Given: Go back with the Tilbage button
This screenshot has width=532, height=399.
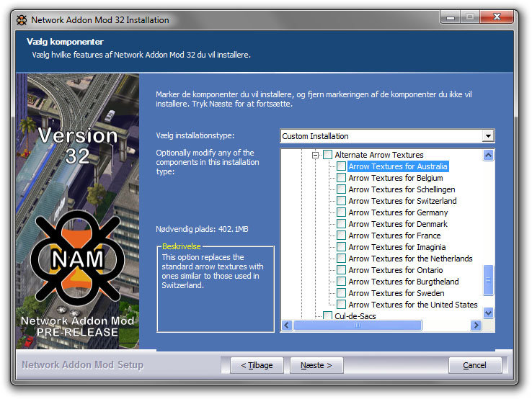Looking at the screenshot, I should (257, 365).
